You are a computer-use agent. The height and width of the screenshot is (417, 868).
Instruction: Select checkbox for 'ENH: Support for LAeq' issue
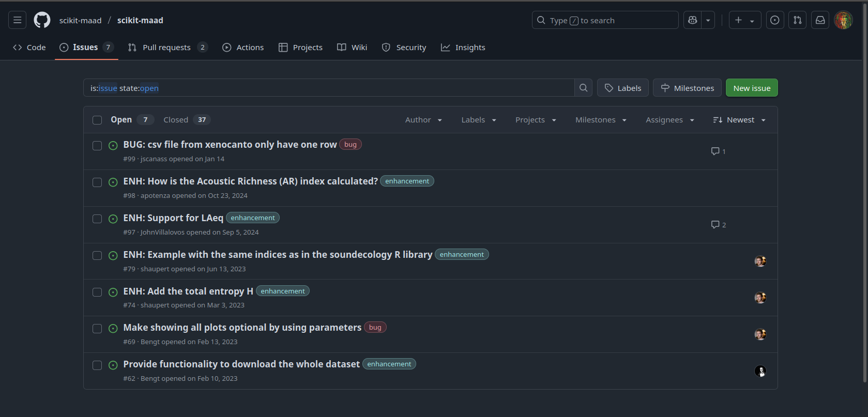point(97,219)
